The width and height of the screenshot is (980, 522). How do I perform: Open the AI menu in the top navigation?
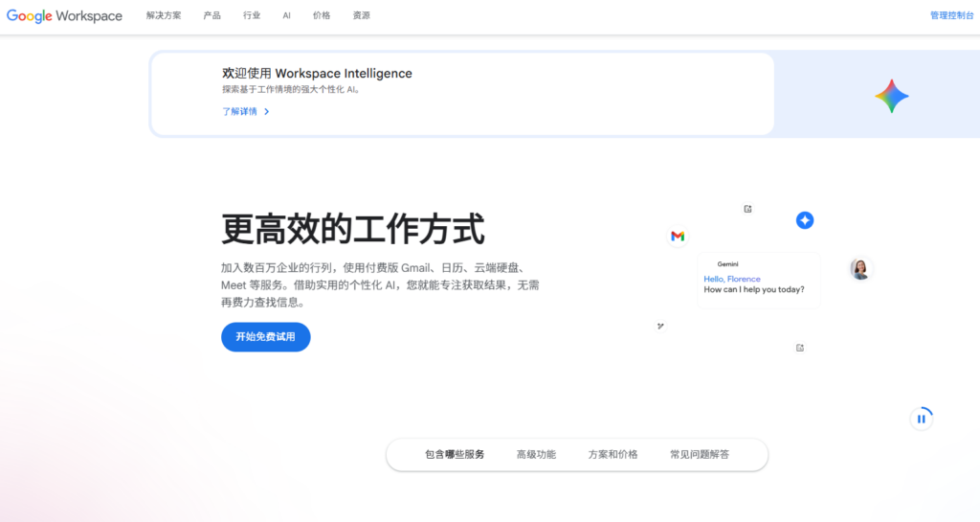coord(286,15)
